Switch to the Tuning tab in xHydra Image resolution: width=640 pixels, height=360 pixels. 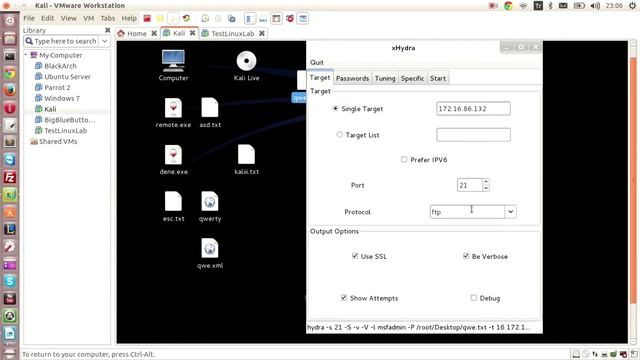click(385, 78)
